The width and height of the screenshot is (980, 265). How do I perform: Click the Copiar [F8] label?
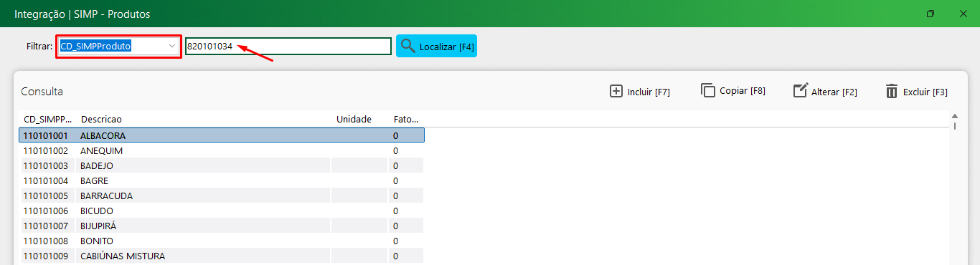(743, 91)
